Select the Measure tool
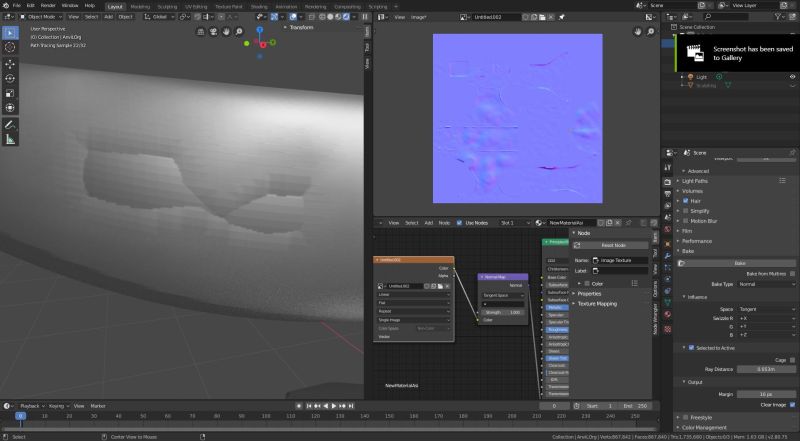Viewport: 800px width, 441px height. pyautogui.click(x=10, y=139)
